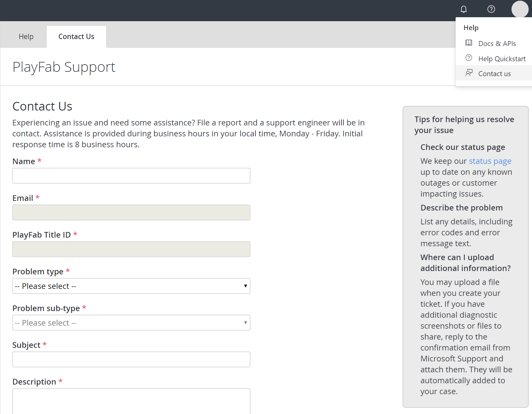Expand the Problem sub-type dropdown
532x414 pixels.
[131, 323]
